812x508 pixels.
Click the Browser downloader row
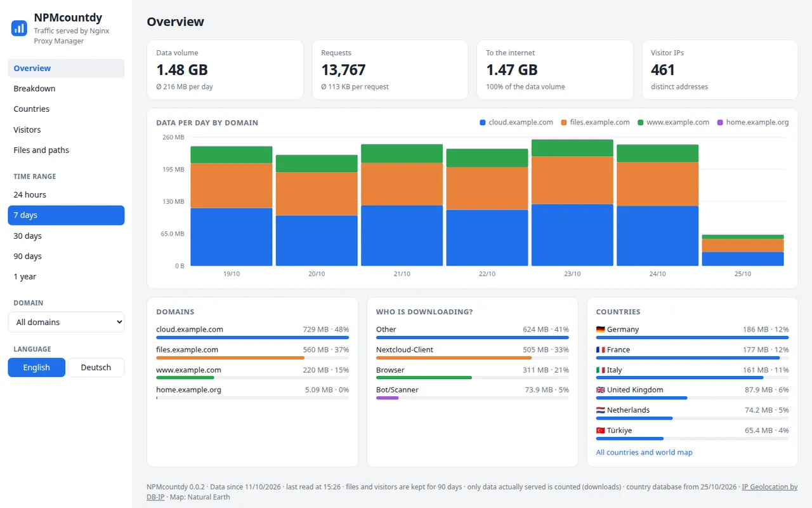click(473, 373)
